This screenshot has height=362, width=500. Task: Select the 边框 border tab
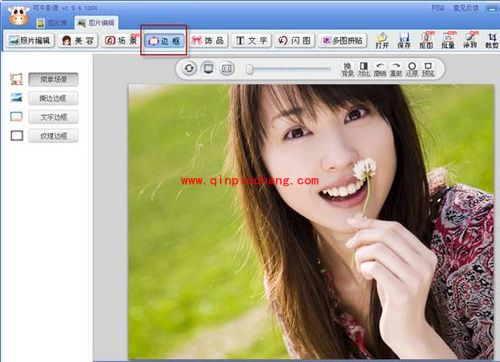(x=164, y=41)
